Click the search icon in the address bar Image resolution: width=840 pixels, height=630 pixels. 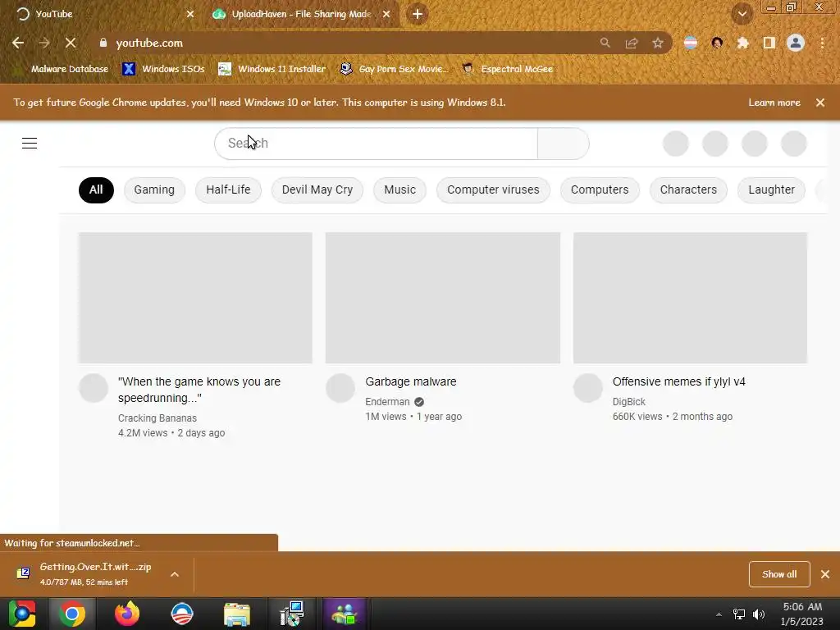605,43
